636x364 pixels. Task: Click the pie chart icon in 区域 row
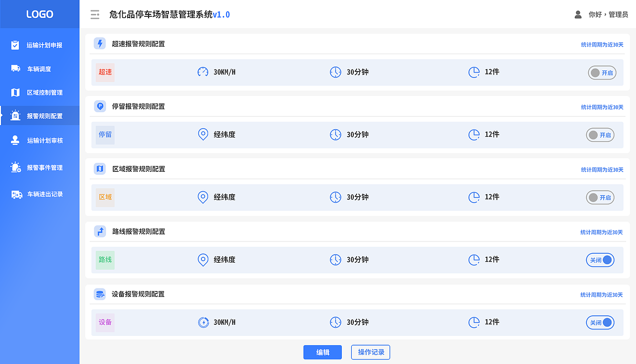[474, 197]
